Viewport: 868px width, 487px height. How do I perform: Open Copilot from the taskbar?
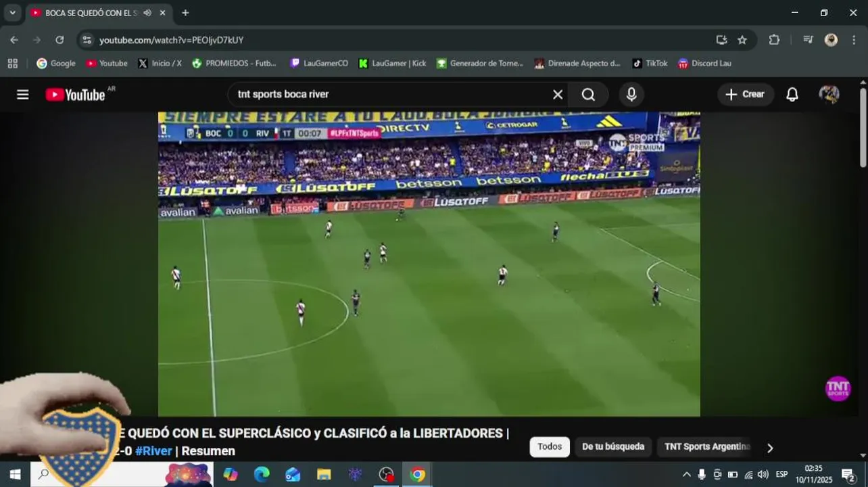tap(231, 475)
